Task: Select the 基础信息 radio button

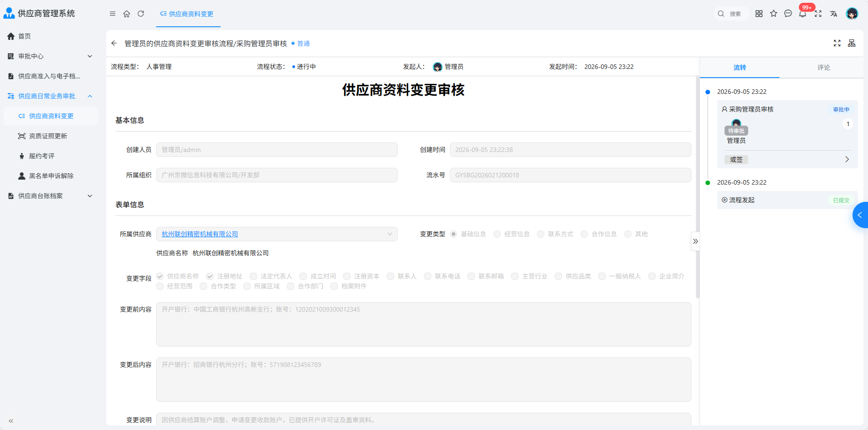Action: pyautogui.click(x=454, y=234)
